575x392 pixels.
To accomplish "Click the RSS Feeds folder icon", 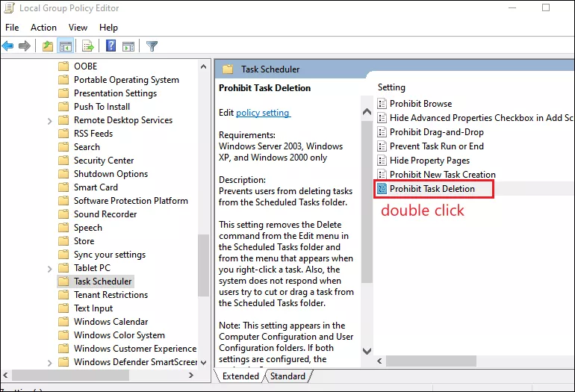I will [63, 134].
